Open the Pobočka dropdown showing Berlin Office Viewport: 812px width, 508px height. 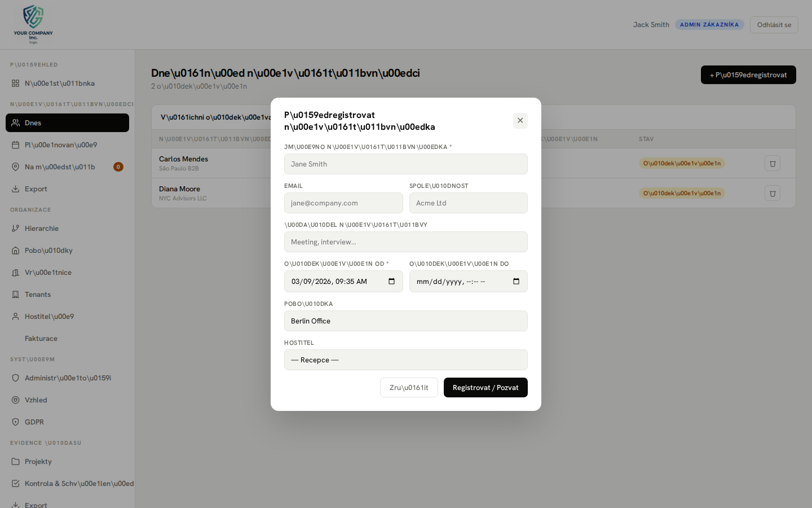405,321
